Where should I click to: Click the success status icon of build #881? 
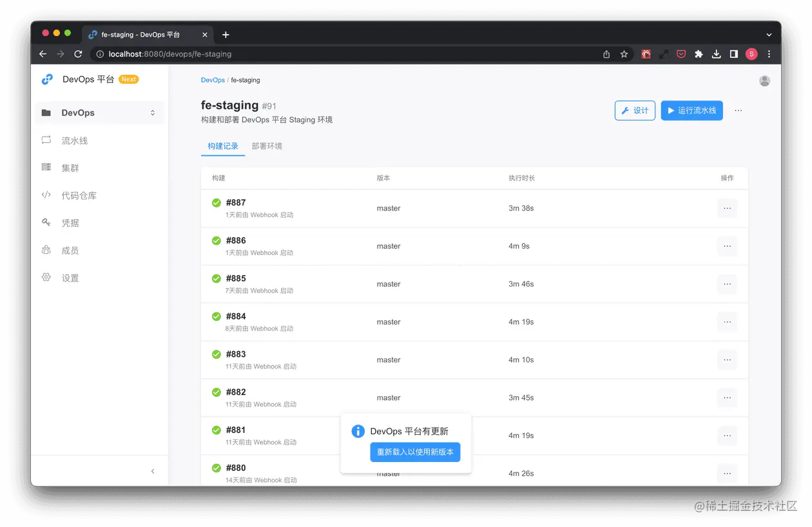tap(217, 430)
